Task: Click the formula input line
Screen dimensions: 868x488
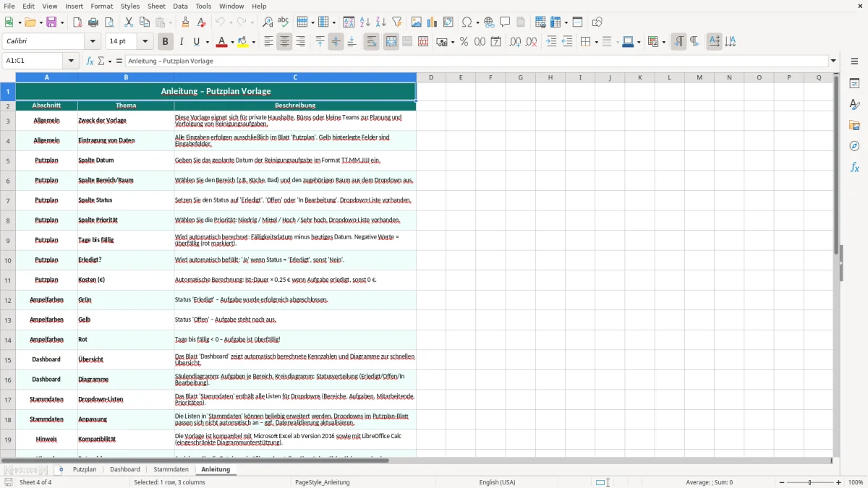Action: point(477,61)
